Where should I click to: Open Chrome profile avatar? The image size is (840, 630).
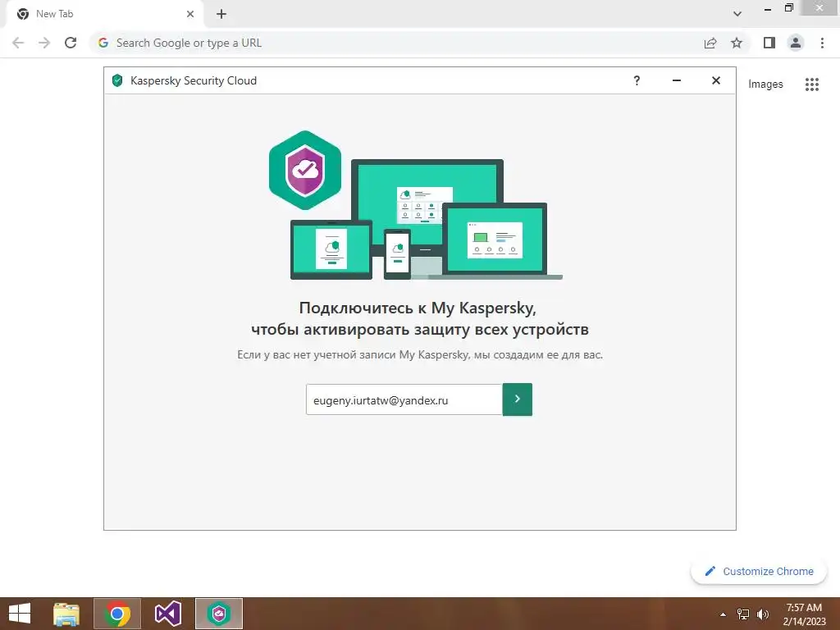coord(796,43)
